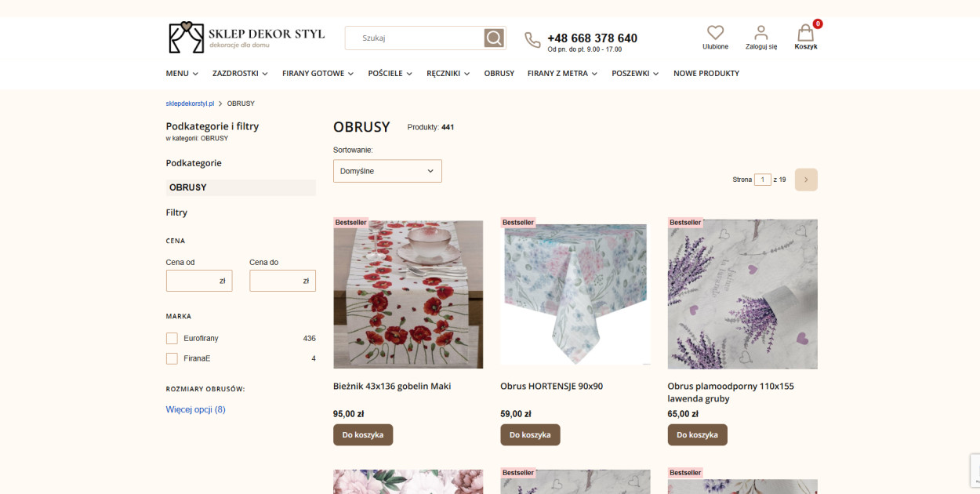Click the next page arrow button

(805, 179)
